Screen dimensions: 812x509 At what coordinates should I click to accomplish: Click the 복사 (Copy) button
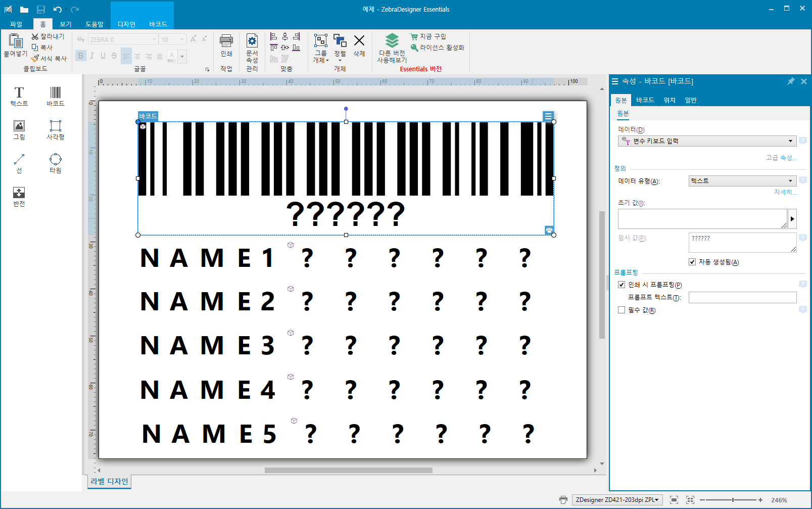pyautogui.click(x=42, y=48)
